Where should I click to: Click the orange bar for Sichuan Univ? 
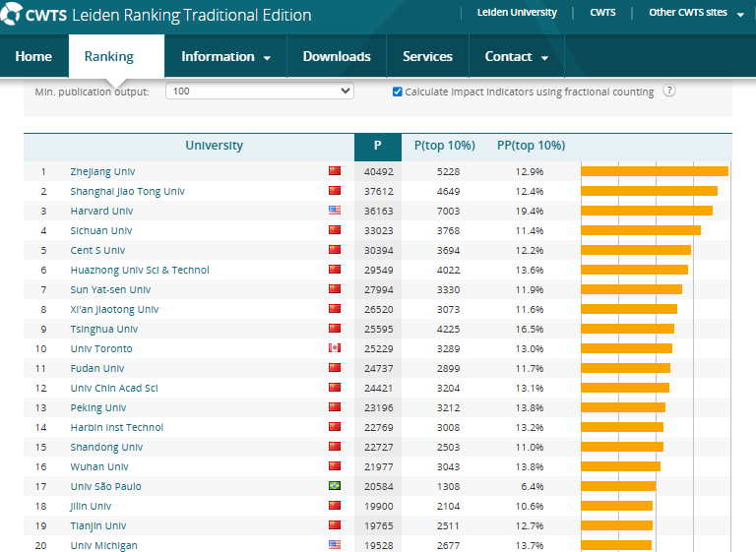(640, 230)
